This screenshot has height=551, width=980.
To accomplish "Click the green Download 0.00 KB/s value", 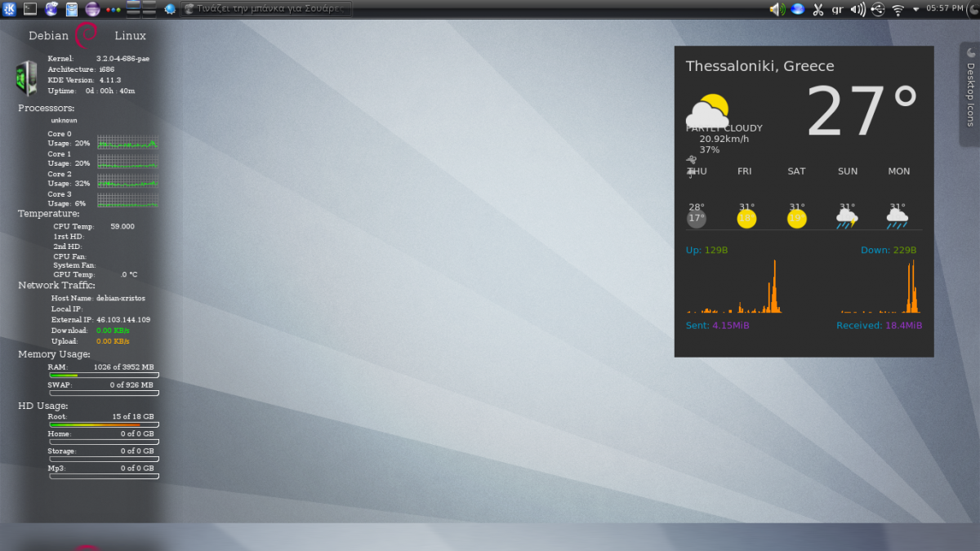I will (x=113, y=331).
